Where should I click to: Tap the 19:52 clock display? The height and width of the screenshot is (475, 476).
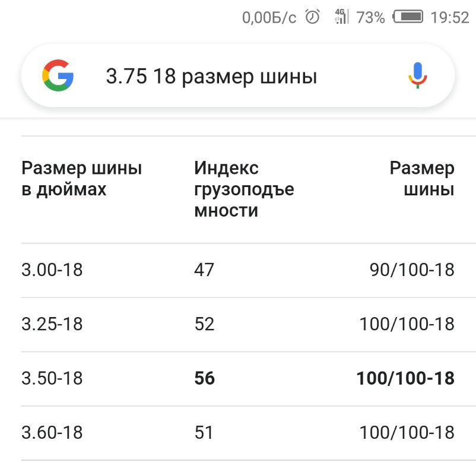point(450,17)
